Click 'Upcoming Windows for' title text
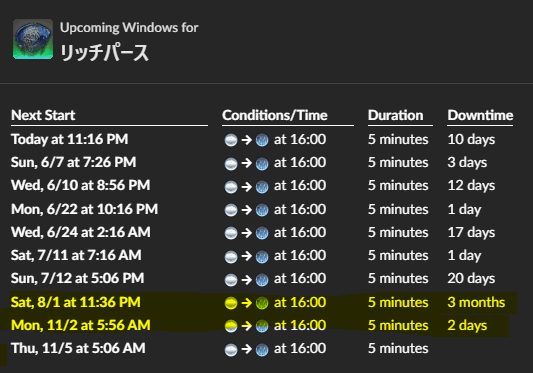The image size is (533, 373). tap(129, 28)
